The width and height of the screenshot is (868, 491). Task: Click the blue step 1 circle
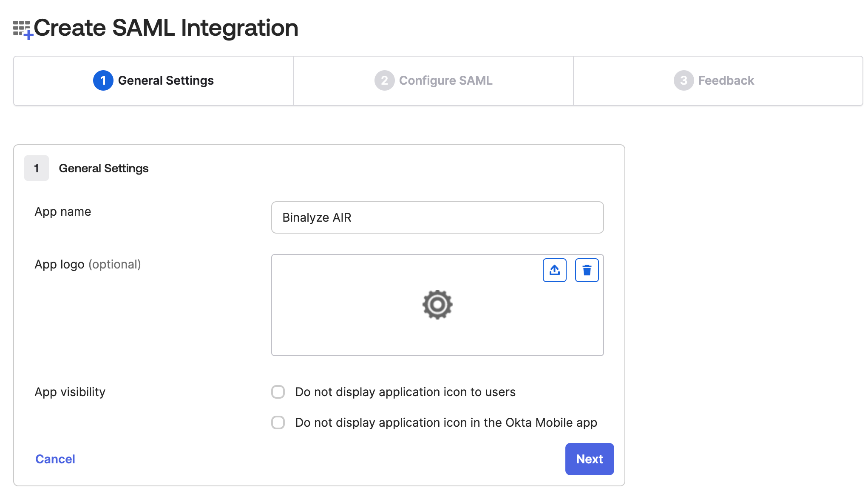coord(103,80)
